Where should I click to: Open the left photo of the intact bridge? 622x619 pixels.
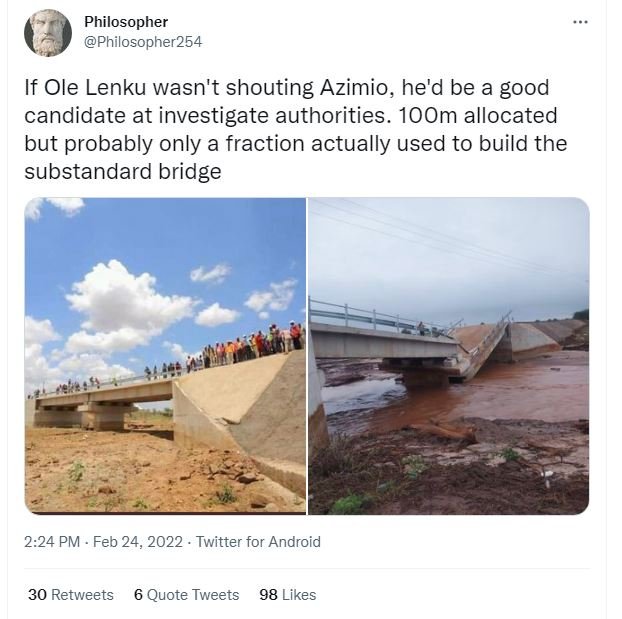(165, 355)
